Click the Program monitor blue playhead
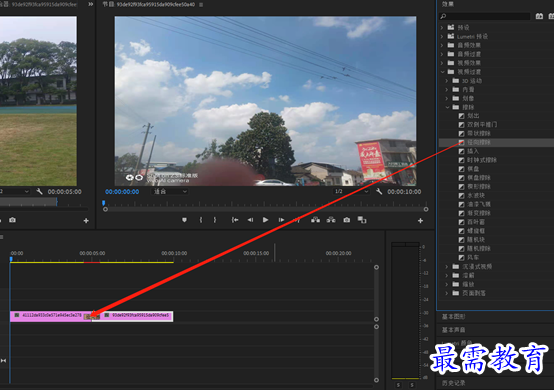Viewport: 554px width, 390px height. tap(104, 203)
